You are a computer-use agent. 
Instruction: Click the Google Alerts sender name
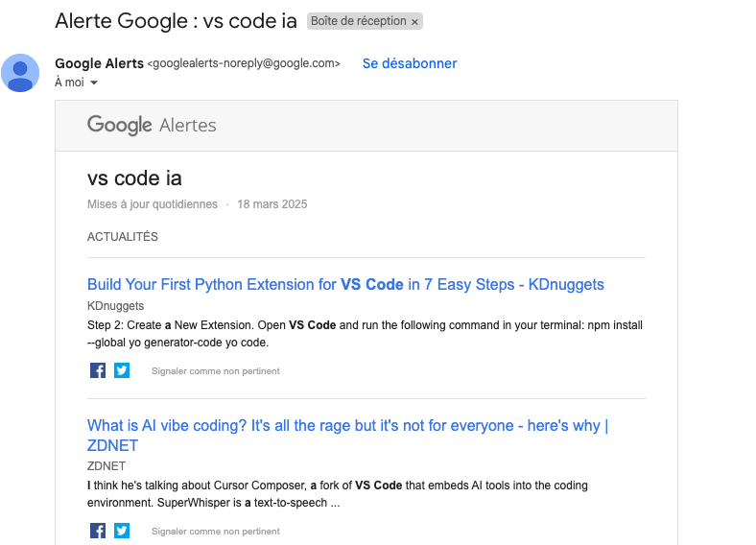click(99, 63)
